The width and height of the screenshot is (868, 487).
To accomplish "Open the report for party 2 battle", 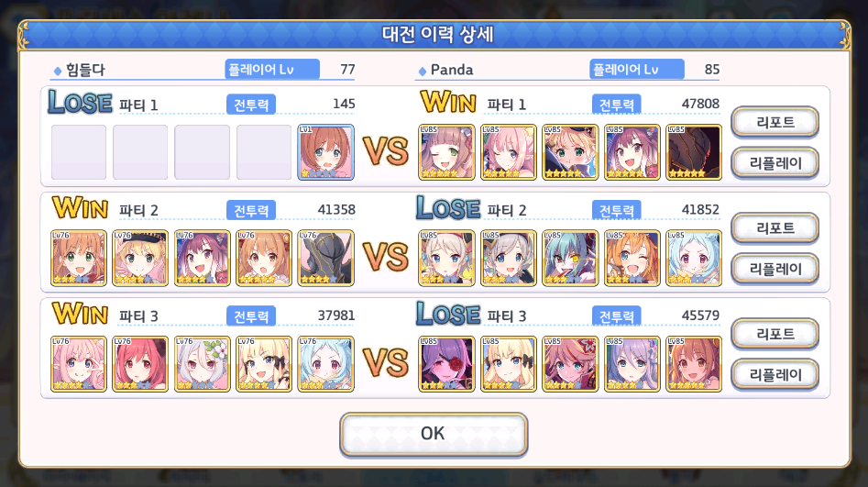I will (x=775, y=228).
